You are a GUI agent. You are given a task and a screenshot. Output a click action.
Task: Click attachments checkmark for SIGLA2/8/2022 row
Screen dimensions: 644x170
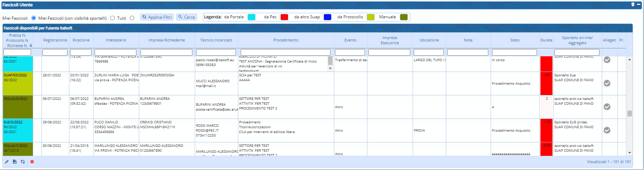click(x=607, y=107)
